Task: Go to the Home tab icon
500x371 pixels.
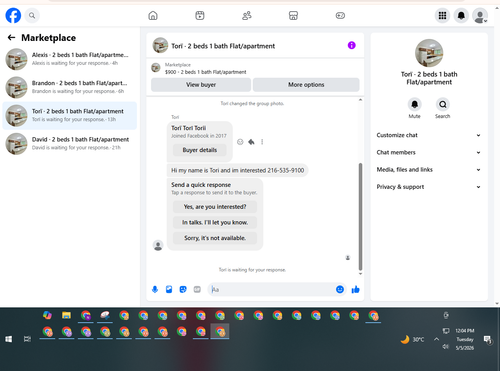Action: click(x=153, y=15)
